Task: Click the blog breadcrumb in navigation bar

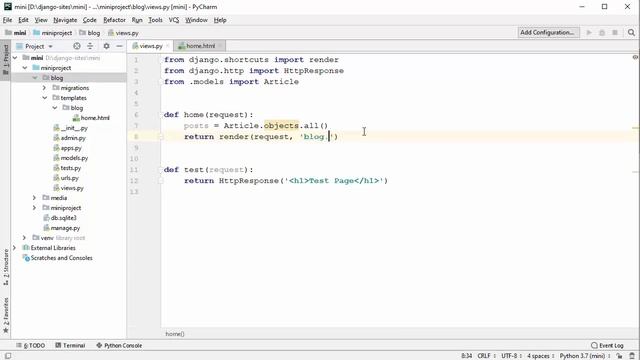Action: coord(89,33)
